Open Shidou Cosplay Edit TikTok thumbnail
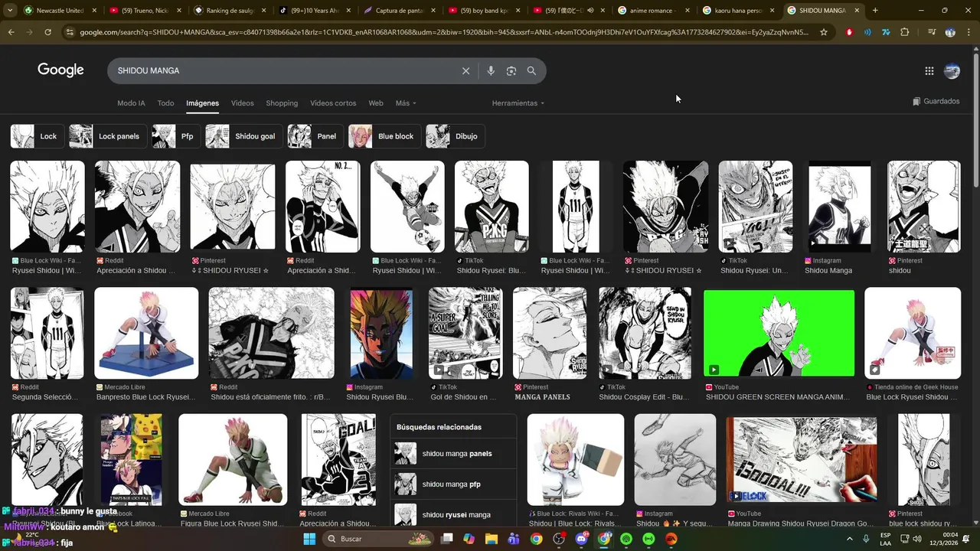980x551 pixels. tap(645, 334)
